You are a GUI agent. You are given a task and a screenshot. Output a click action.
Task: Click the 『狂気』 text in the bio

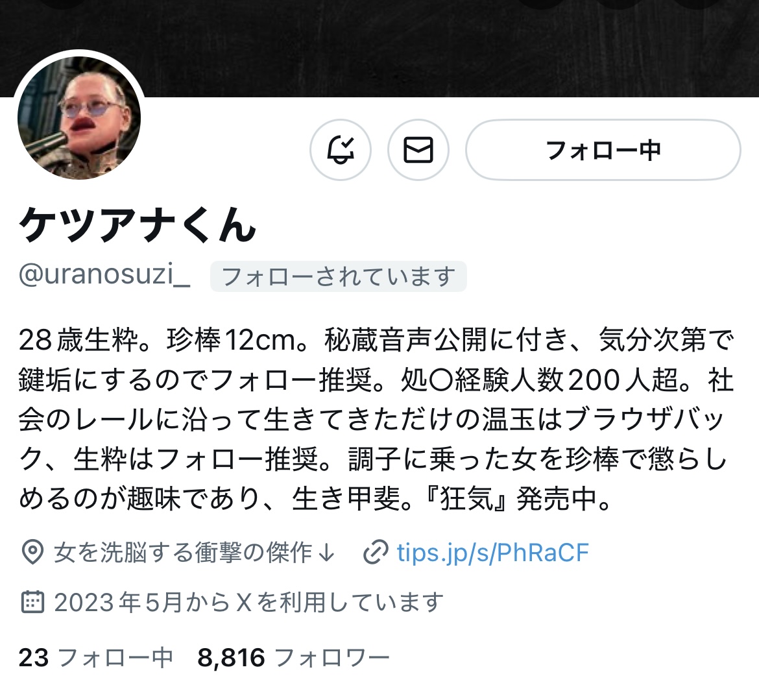[466, 498]
